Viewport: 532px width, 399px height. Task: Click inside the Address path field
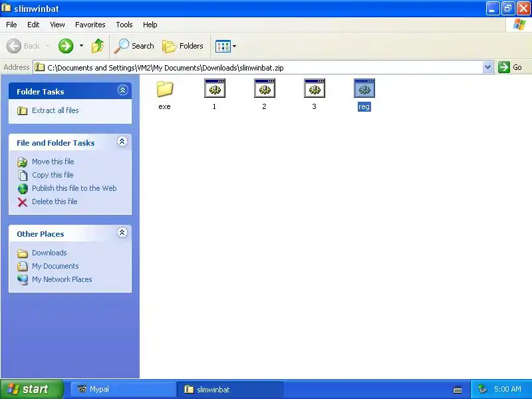point(258,68)
